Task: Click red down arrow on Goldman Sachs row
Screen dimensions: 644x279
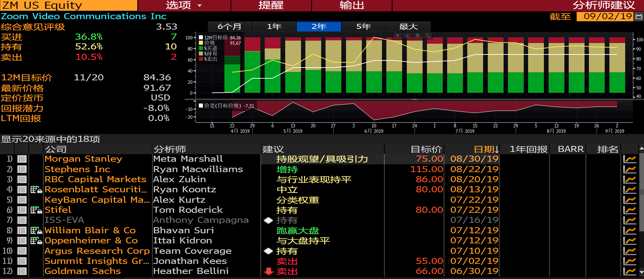Action: pyautogui.click(x=268, y=271)
